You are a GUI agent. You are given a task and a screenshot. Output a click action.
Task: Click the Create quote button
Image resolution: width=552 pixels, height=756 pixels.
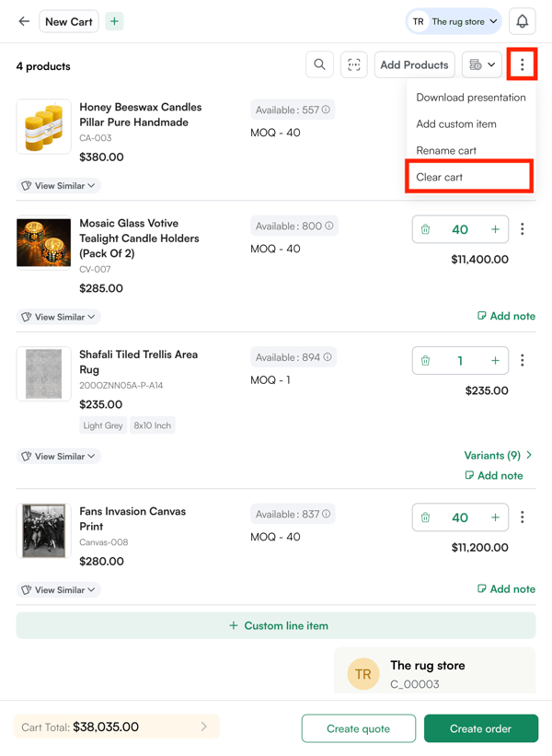[x=358, y=728]
